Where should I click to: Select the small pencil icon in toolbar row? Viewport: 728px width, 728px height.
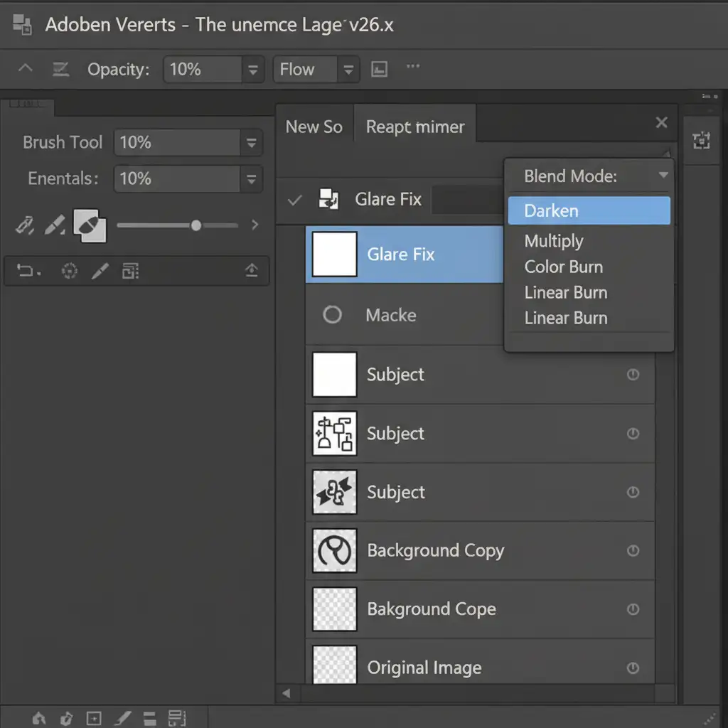100,271
